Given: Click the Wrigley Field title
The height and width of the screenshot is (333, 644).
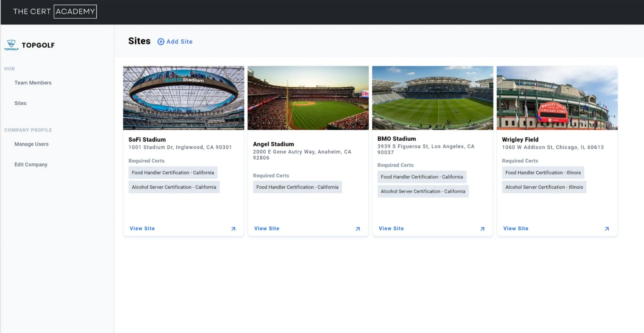Looking at the screenshot, I should pyautogui.click(x=520, y=140).
